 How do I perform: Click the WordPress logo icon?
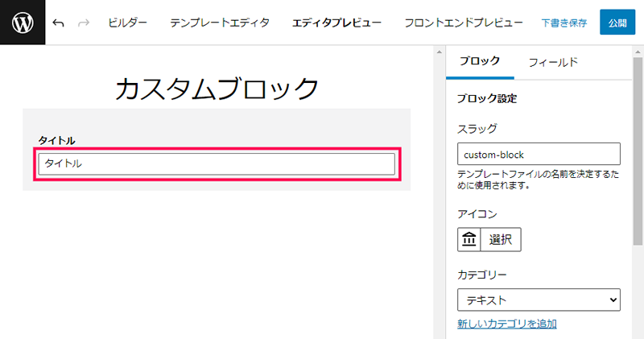23,23
